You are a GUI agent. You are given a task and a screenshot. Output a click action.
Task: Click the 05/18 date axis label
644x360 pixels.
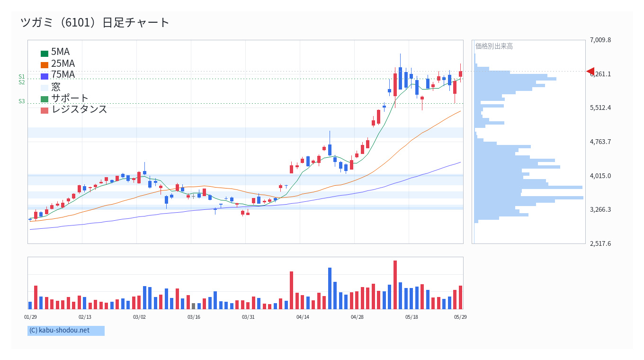point(411,317)
